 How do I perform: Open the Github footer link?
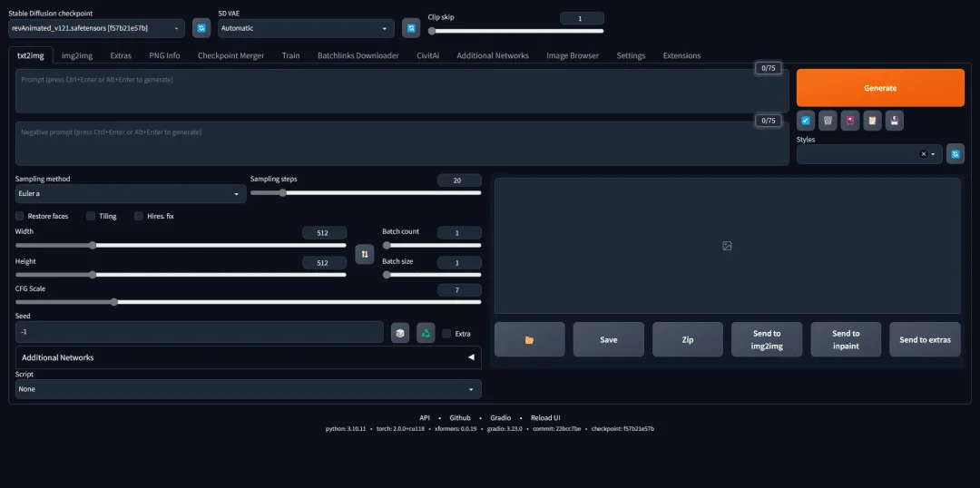coord(459,417)
